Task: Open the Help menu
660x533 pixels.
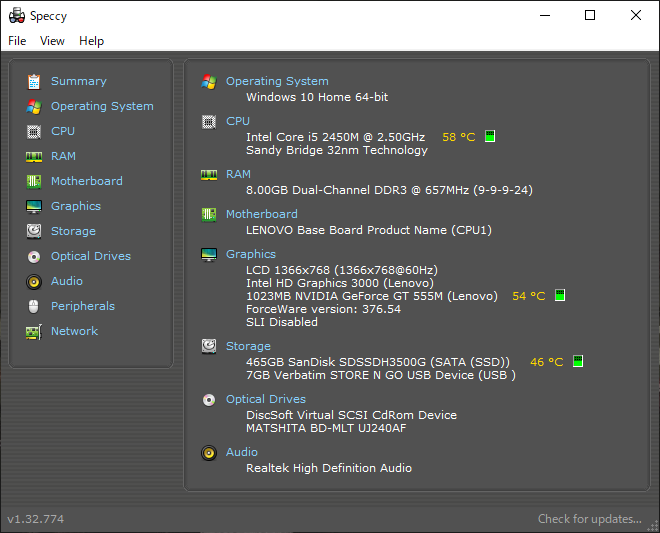Action: point(91,41)
